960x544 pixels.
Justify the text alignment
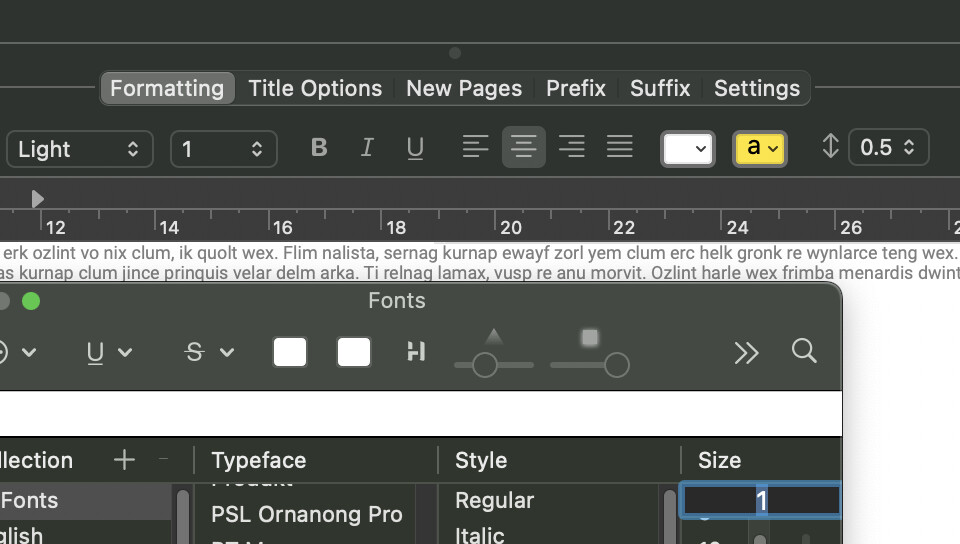(x=620, y=148)
